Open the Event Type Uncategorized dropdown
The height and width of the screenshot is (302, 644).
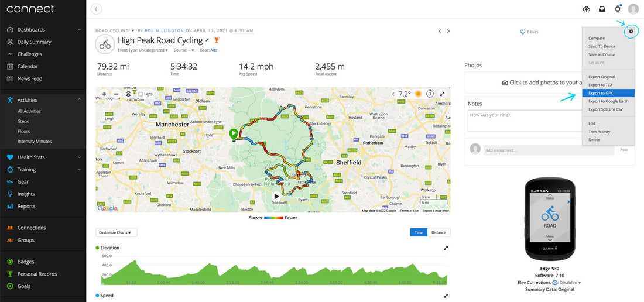pos(143,50)
